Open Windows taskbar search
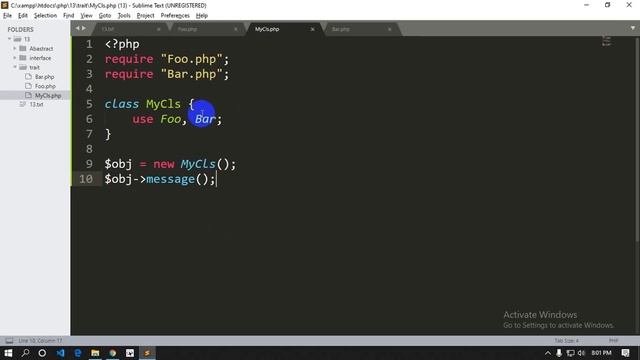 coord(25,353)
